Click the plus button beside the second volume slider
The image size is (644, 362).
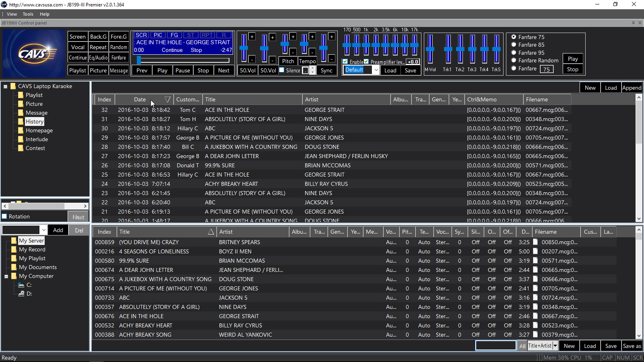pos(272,37)
